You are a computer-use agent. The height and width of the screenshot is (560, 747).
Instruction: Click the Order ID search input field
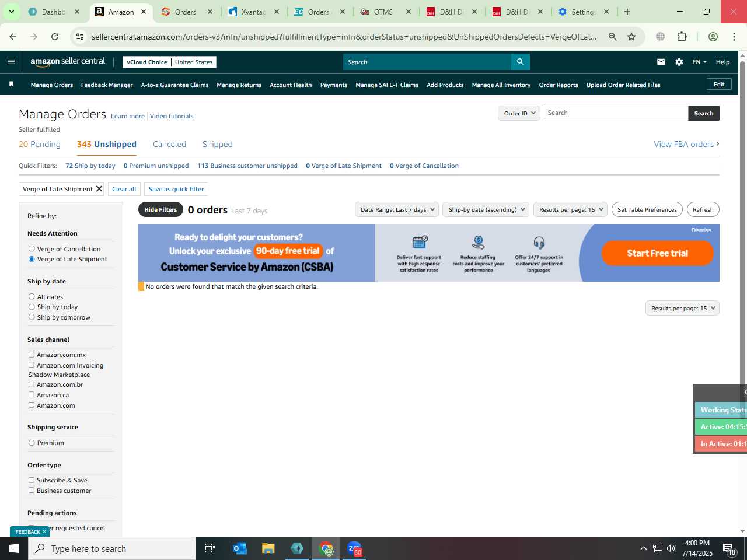coord(616,113)
